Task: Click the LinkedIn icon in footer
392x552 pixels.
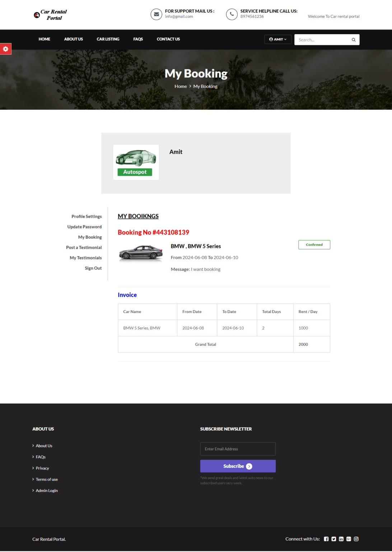Action: [341, 539]
